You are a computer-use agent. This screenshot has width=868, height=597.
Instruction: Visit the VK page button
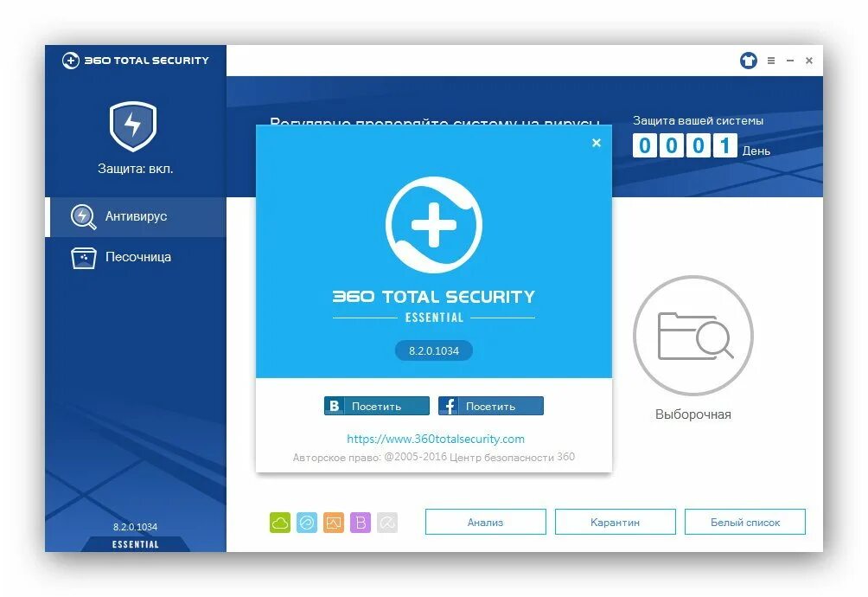click(377, 406)
